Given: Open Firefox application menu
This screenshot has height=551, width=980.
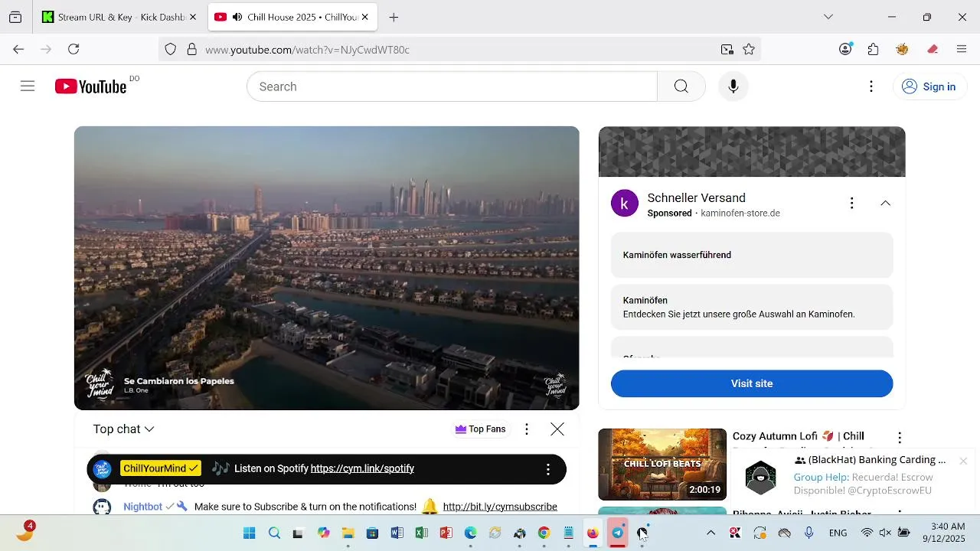Looking at the screenshot, I should (x=962, y=49).
